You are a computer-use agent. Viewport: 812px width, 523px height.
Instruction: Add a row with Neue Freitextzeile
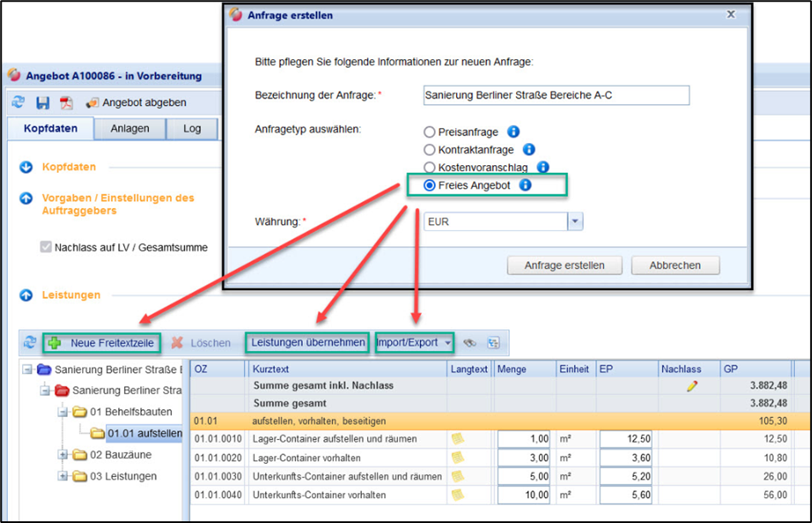pyautogui.click(x=101, y=342)
